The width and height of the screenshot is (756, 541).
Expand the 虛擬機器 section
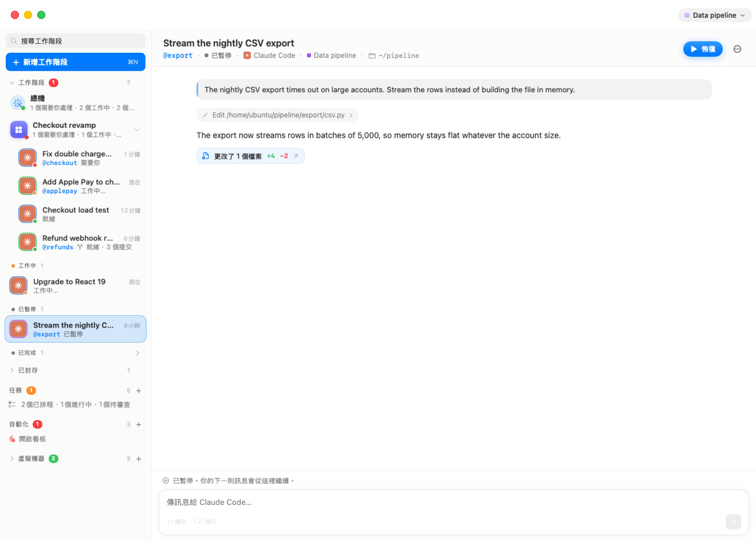coord(12,458)
